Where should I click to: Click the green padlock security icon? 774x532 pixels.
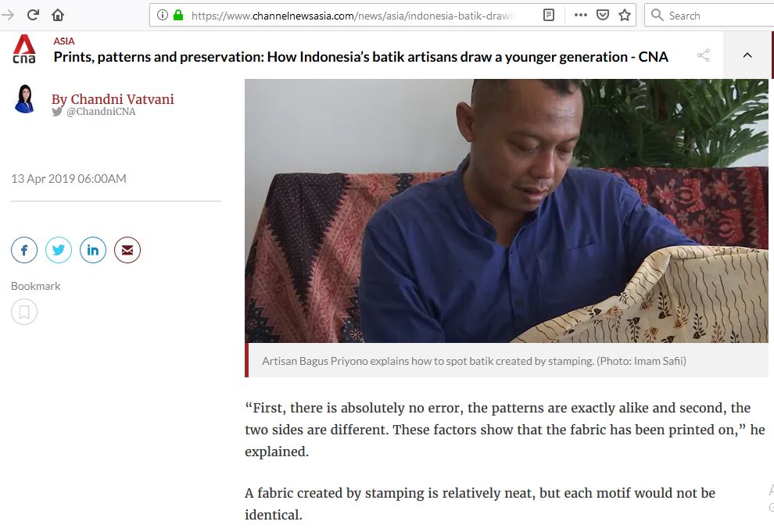click(x=178, y=16)
